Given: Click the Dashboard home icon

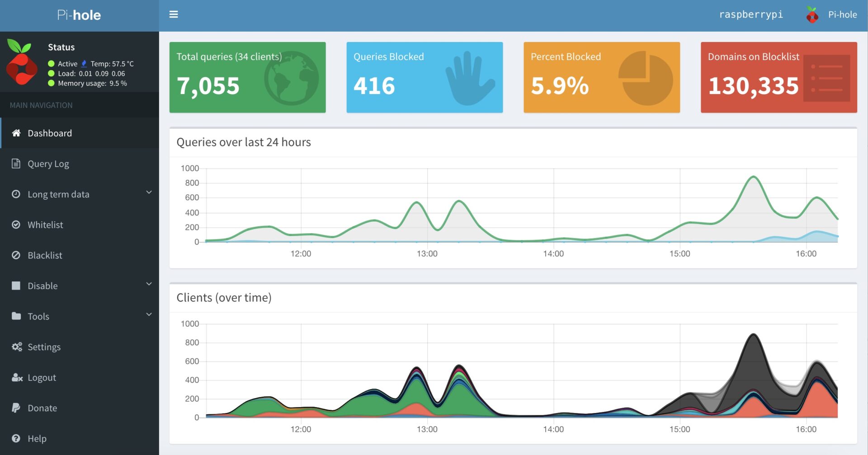Looking at the screenshot, I should point(16,133).
